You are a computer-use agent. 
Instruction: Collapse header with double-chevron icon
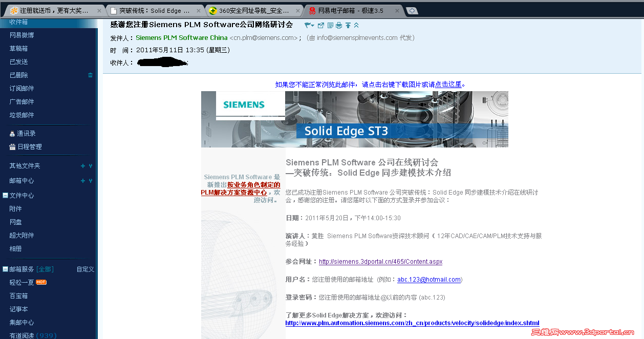(x=356, y=25)
